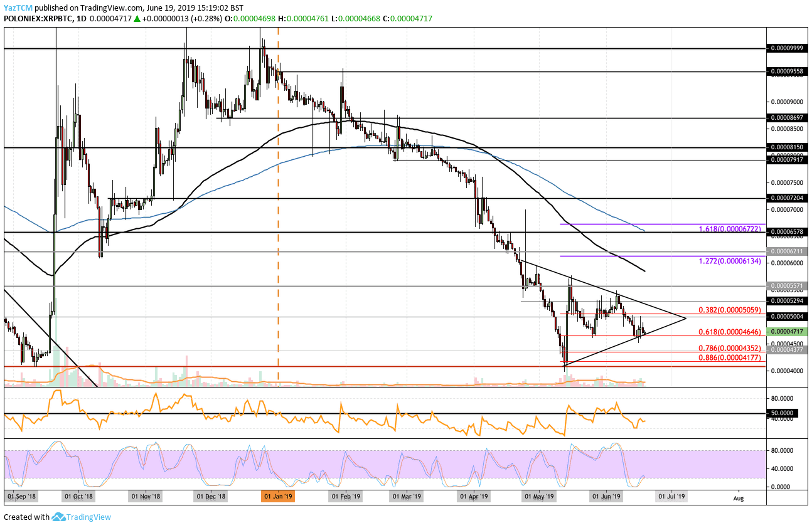The image size is (812, 528).
Task: Click the 01 Apr '19 date label
Action: tap(474, 497)
